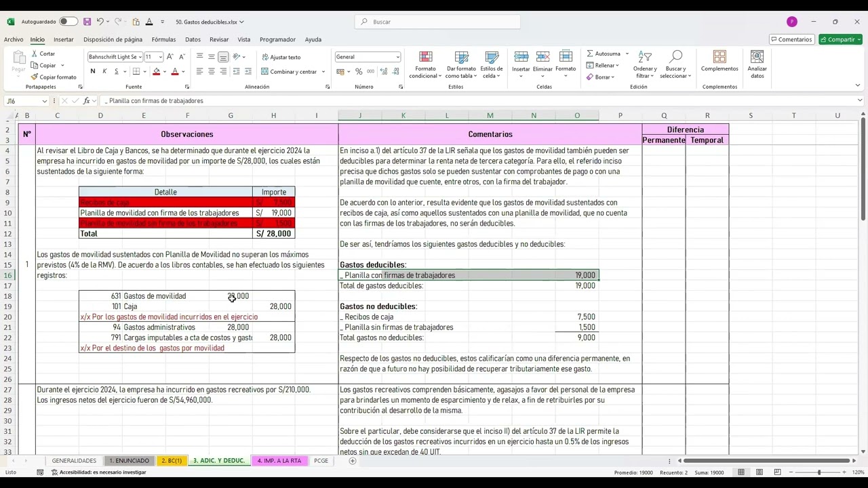The height and width of the screenshot is (488, 868).
Task: Click Combinar y centrar
Action: [x=289, y=71]
